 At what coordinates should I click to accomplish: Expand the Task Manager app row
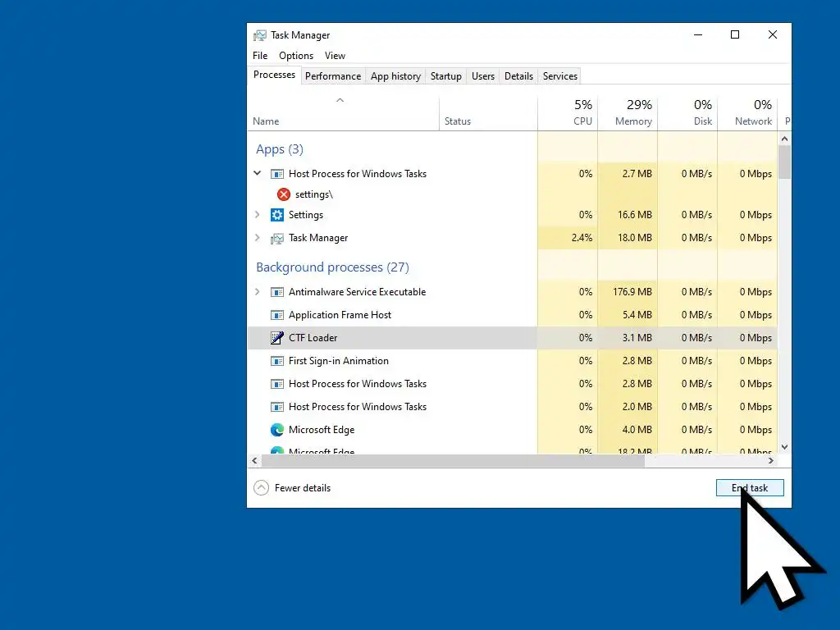(x=257, y=238)
